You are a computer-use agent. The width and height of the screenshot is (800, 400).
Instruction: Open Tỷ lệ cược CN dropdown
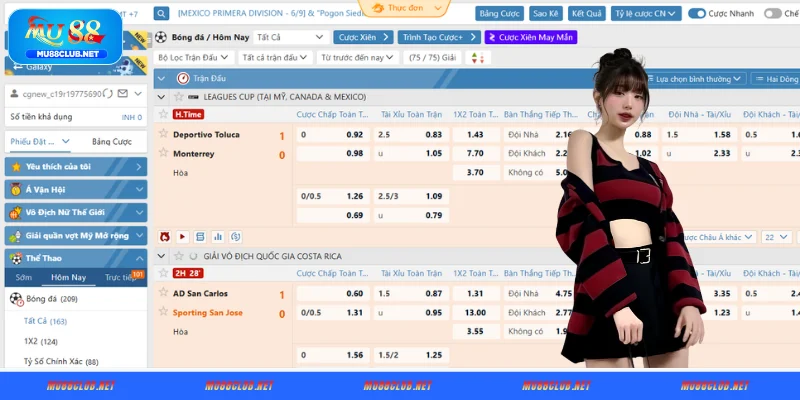click(x=646, y=13)
